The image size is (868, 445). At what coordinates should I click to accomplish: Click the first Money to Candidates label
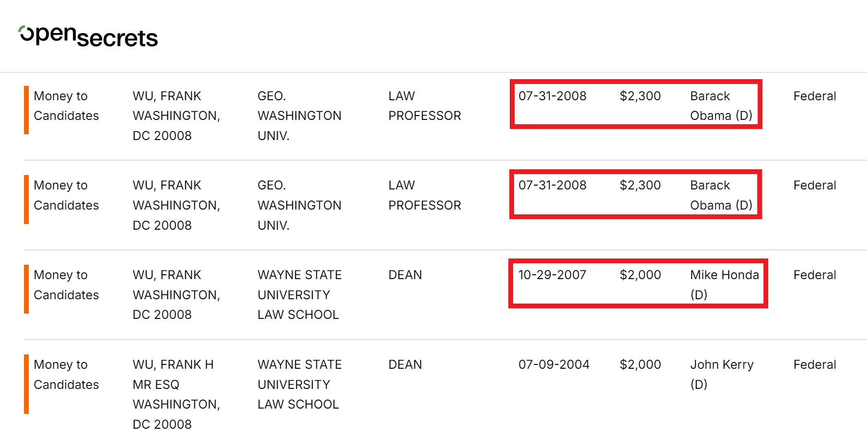coord(66,106)
